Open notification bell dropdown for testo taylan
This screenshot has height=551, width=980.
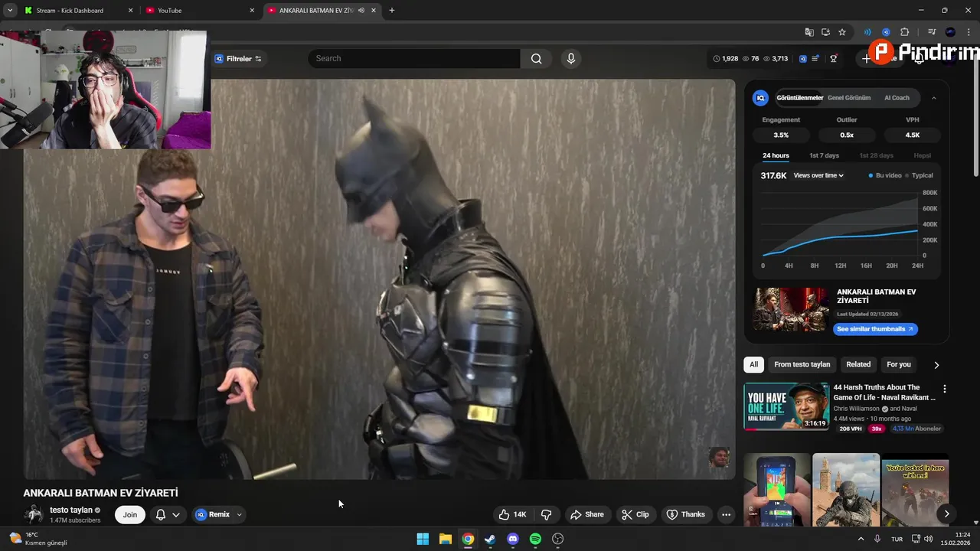(168, 514)
